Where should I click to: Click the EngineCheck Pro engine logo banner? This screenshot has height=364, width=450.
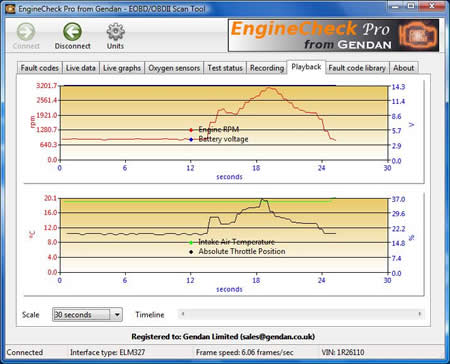333,35
